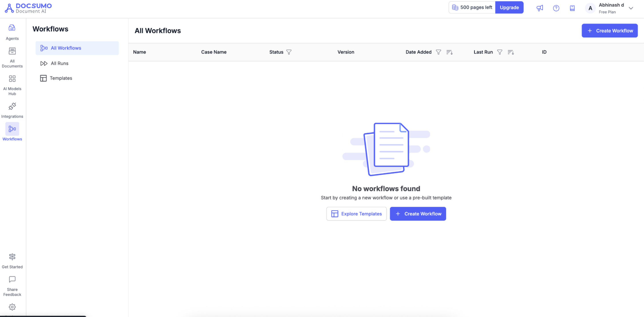Open the Status column filter

[x=289, y=52]
